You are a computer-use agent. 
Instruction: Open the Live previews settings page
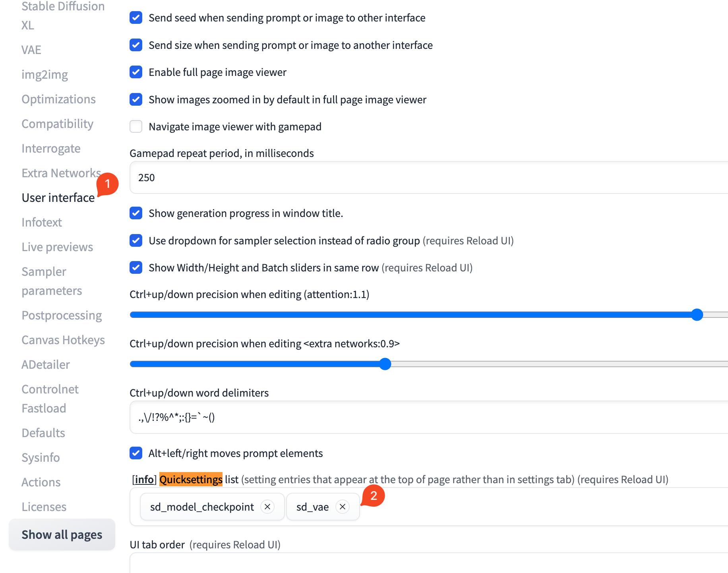pos(57,247)
